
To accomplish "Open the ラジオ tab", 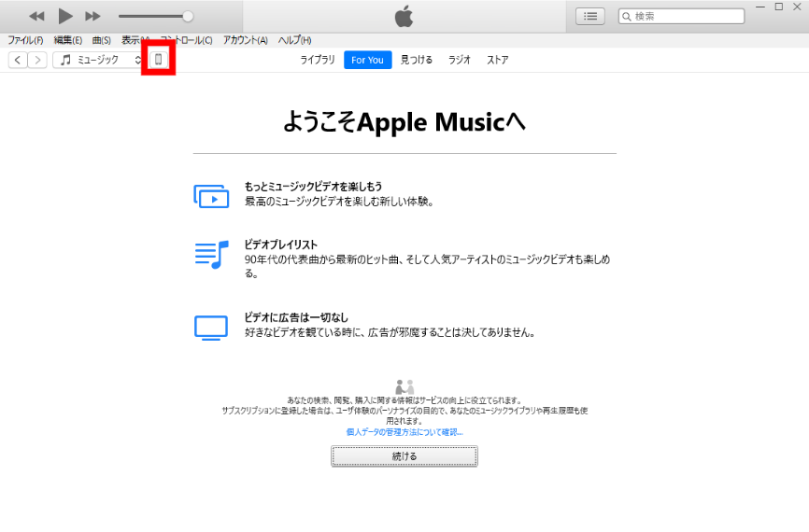I will tap(460, 60).
